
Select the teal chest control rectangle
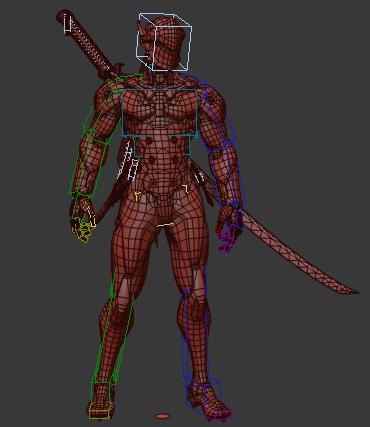[x=160, y=113]
